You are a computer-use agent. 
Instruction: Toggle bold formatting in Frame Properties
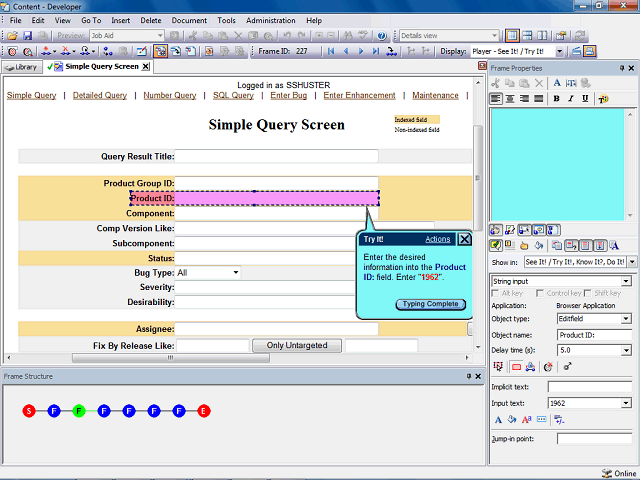(556, 99)
